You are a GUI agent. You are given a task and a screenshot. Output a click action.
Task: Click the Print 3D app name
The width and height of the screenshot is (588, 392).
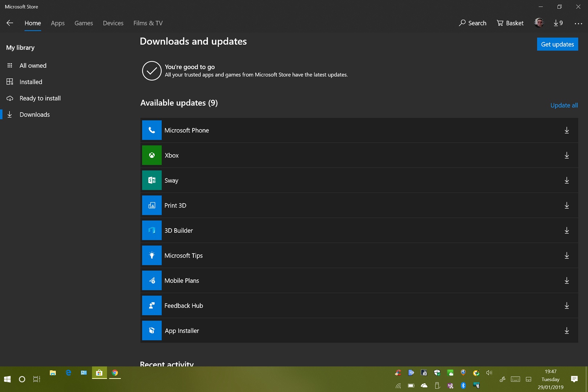coord(175,205)
